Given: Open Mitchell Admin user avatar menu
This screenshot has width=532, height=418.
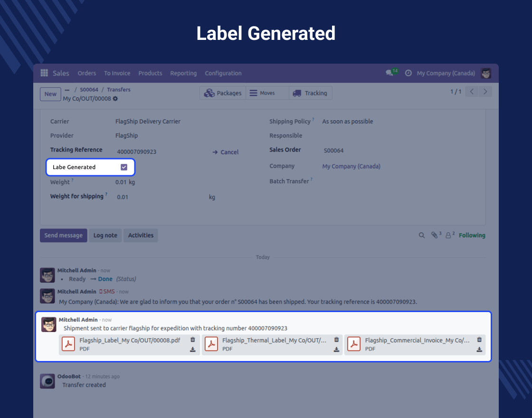Looking at the screenshot, I should click(486, 73).
